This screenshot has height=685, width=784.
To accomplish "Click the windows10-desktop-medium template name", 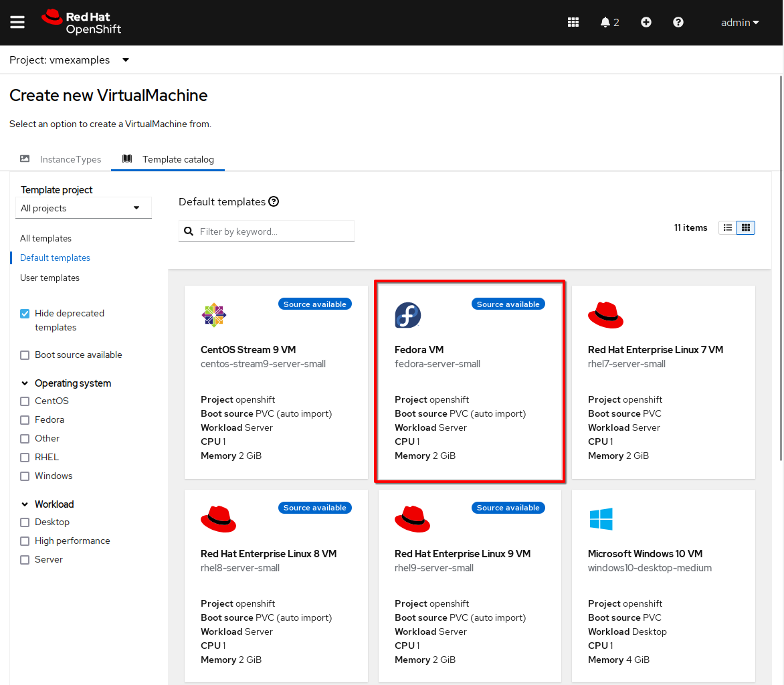I will (x=650, y=568).
